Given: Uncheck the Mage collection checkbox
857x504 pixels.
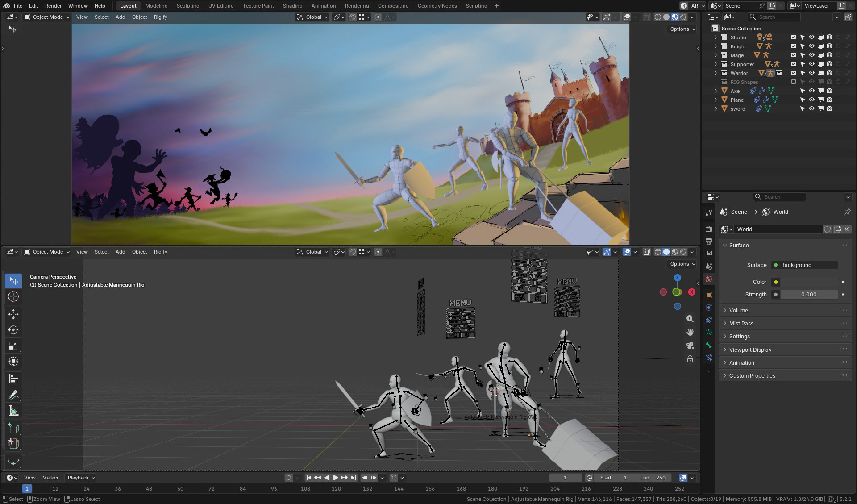Looking at the screenshot, I should point(794,55).
